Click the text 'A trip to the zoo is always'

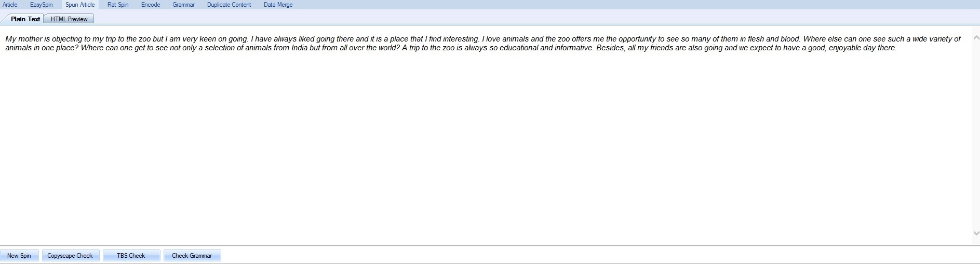click(x=450, y=48)
